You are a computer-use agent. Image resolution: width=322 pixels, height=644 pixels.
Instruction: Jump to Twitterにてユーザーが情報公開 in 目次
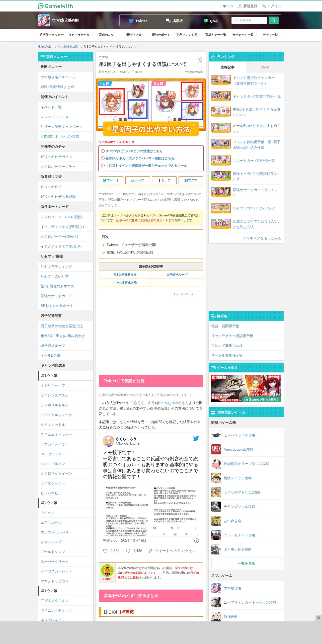click(x=131, y=245)
